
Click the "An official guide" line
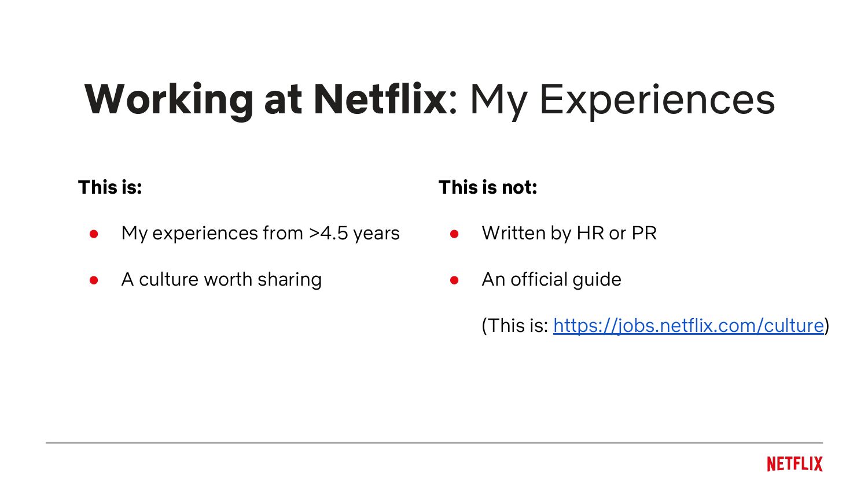tap(551, 279)
